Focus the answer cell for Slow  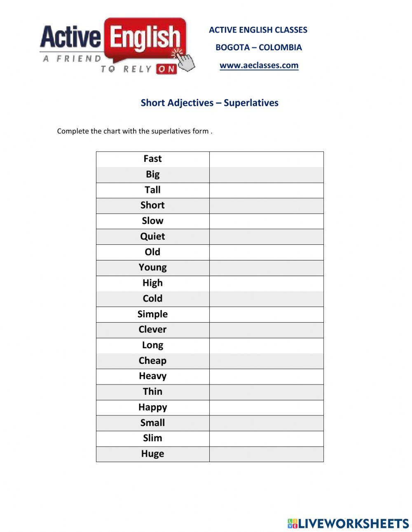[x=266, y=221]
